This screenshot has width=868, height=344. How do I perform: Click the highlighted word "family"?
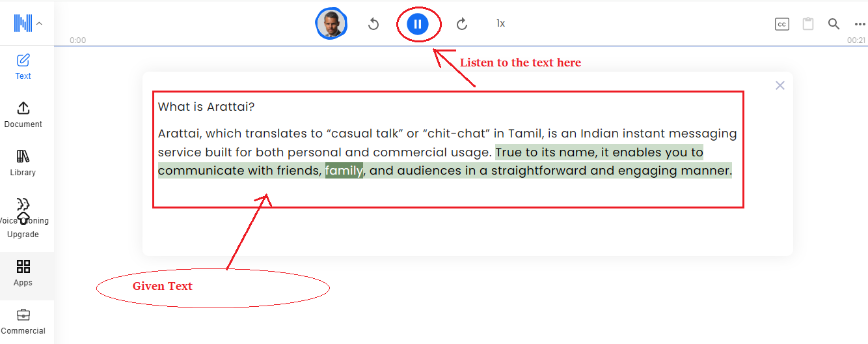(x=344, y=171)
